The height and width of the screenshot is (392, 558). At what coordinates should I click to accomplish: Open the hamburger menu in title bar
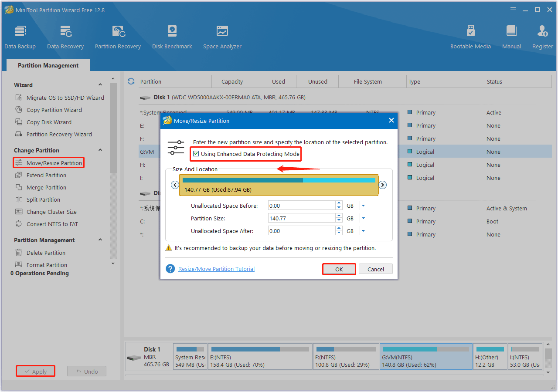coord(514,10)
